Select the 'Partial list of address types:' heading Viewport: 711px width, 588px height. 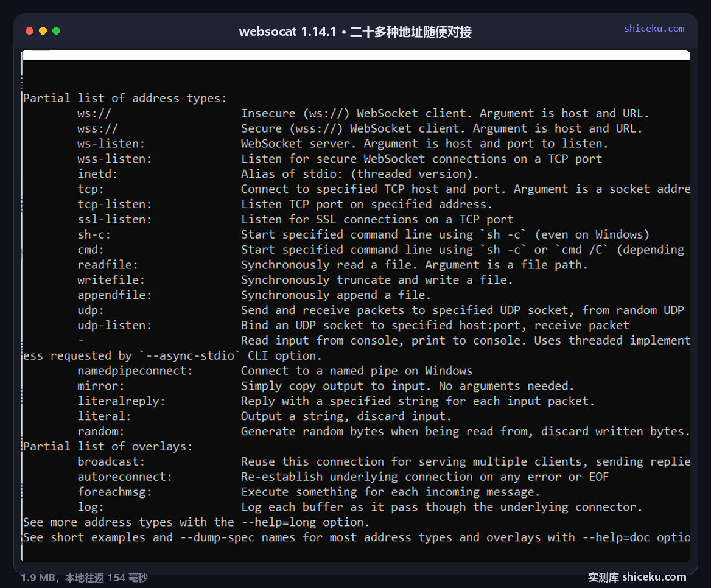[125, 99]
